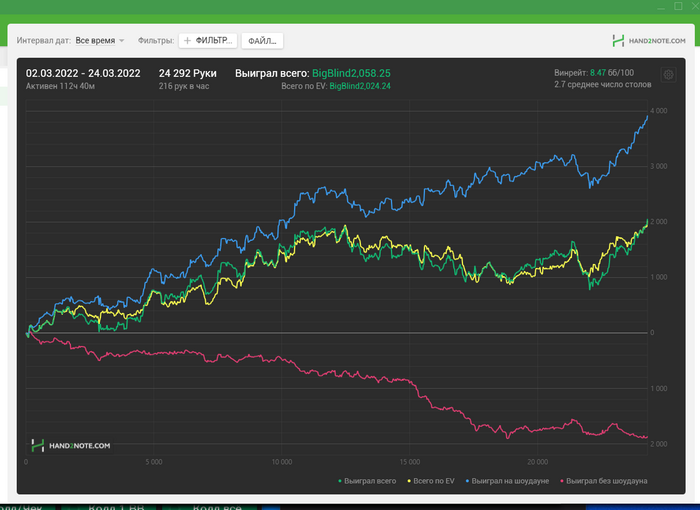Click the 'Активен 112ч 40м' text
This screenshot has height=510, width=700.
[x=60, y=86]
